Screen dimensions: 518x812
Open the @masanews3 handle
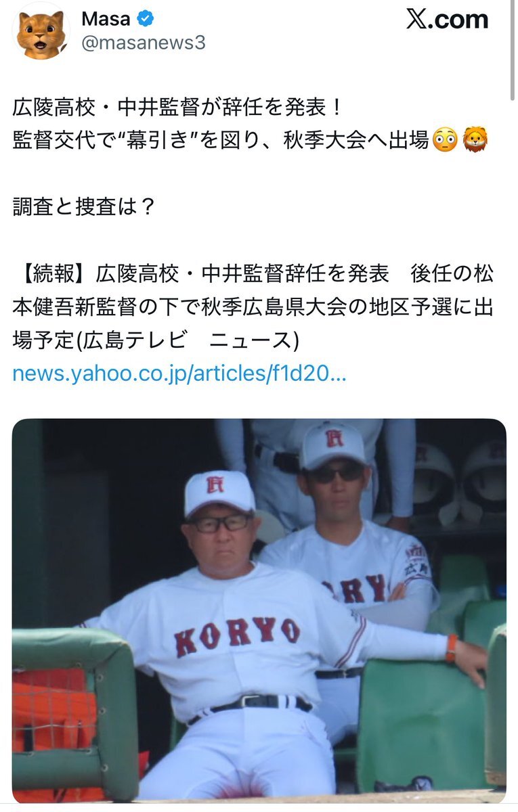point(143,43)
